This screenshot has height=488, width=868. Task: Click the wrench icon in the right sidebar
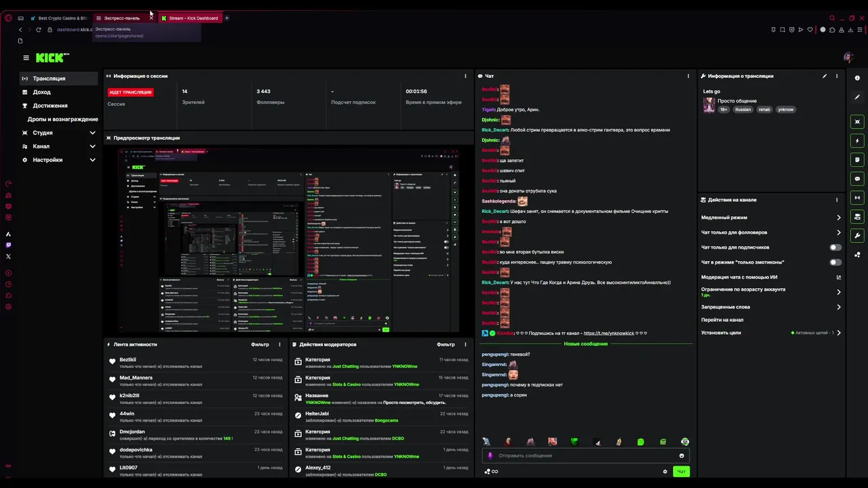click(x=857, y=236)
